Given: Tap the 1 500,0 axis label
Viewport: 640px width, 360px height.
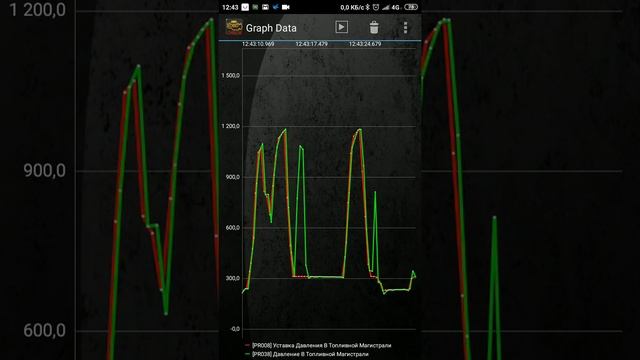Looking at the screenshot, I should [x=231, y=76].
